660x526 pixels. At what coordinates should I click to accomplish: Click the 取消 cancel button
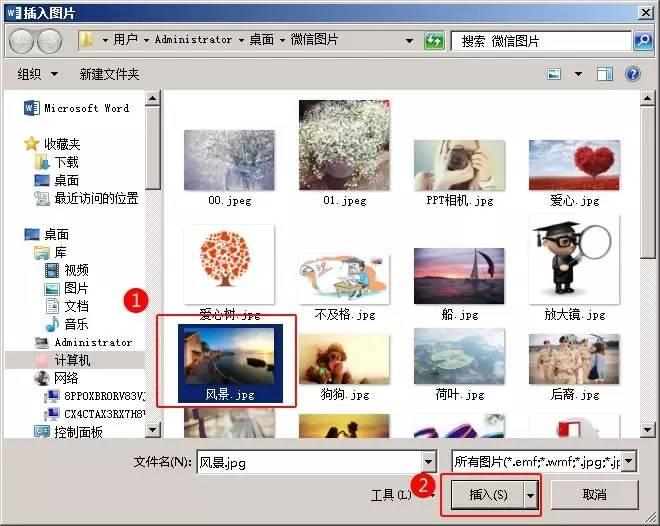point(594,495)
